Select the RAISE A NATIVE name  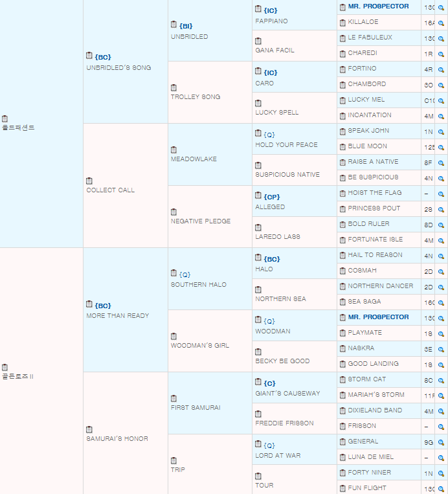[x=373, y=162]
